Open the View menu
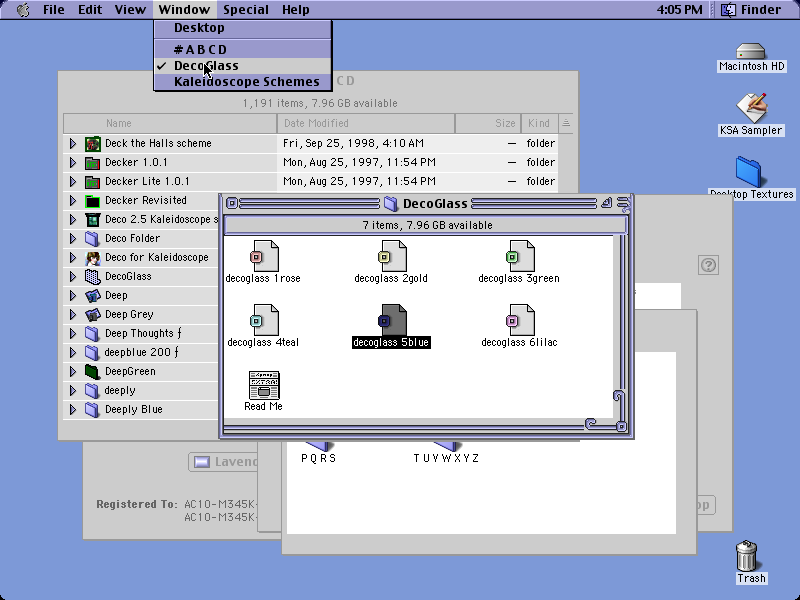The height and width of the screenshot is (600, 800). (130, 10)
